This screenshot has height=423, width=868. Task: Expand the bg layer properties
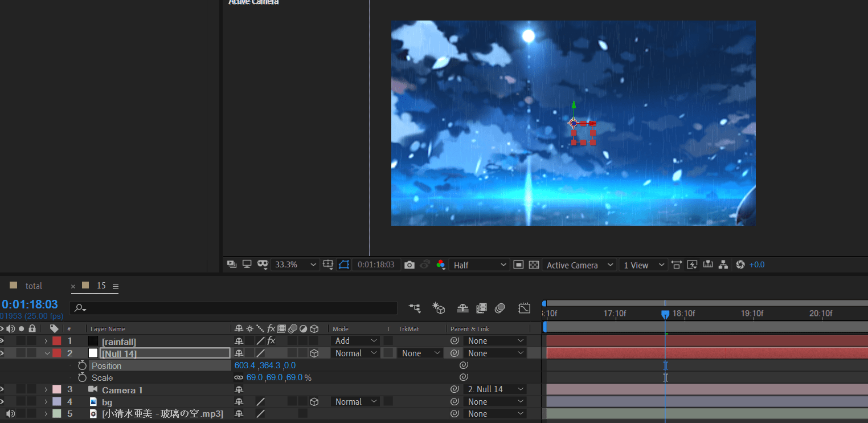[x=46, y=402]
